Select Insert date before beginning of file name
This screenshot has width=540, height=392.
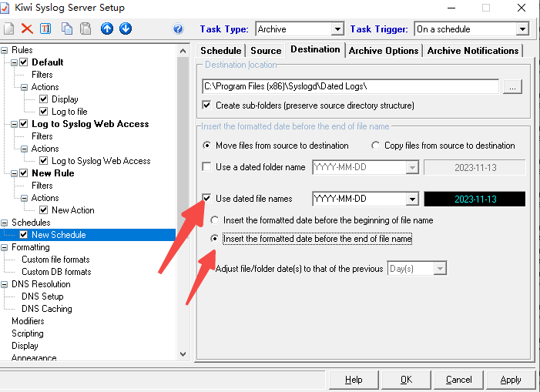(x=215, y=220)
